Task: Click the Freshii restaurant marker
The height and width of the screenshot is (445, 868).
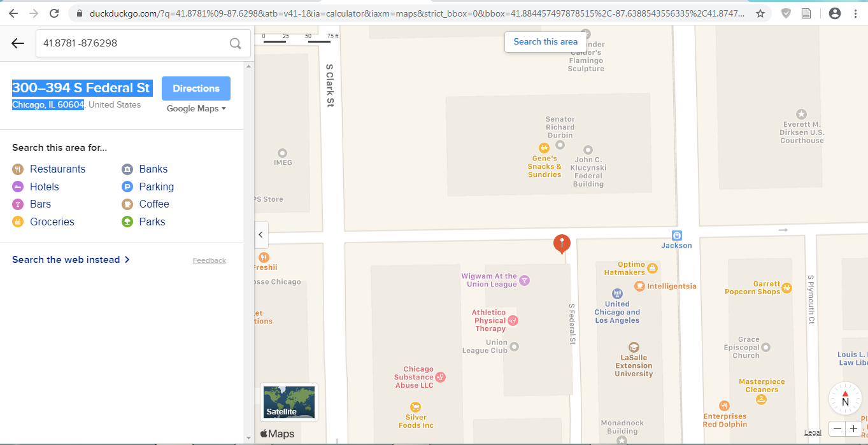Action: 264,258
